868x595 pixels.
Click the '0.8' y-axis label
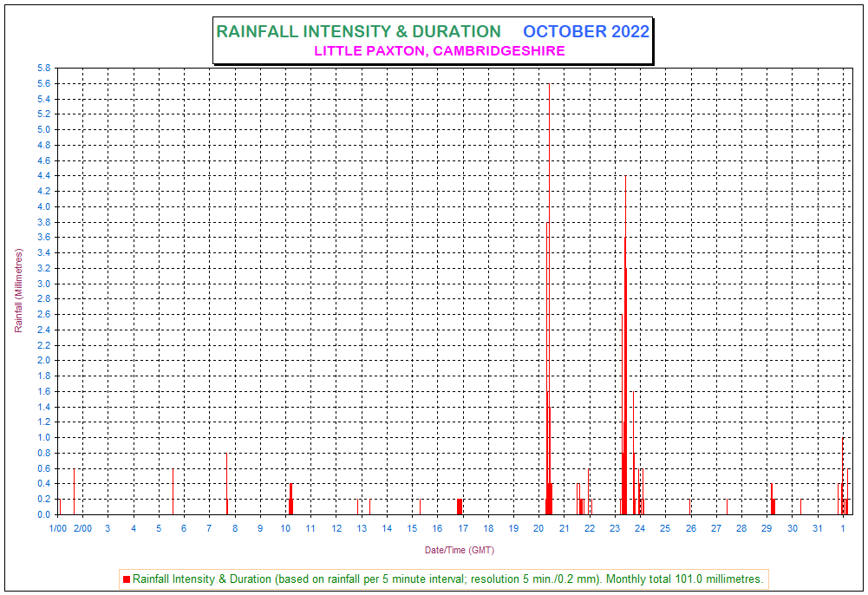[43, 453]
